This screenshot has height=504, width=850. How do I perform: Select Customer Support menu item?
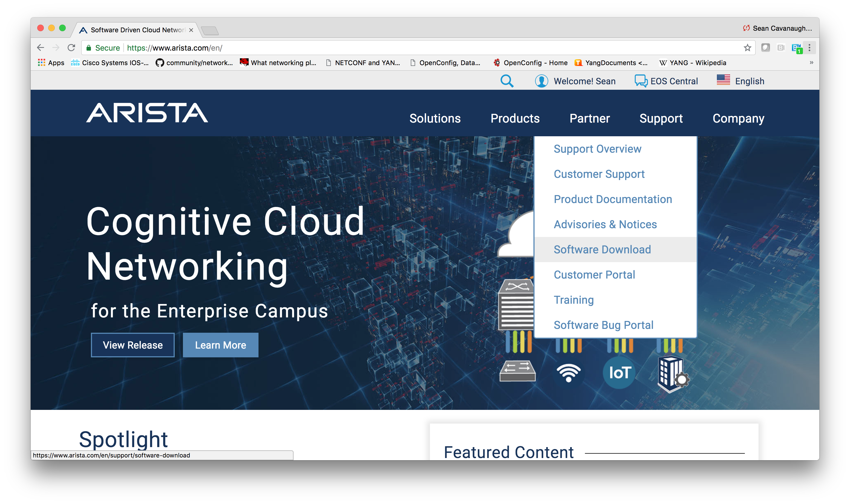616,174
